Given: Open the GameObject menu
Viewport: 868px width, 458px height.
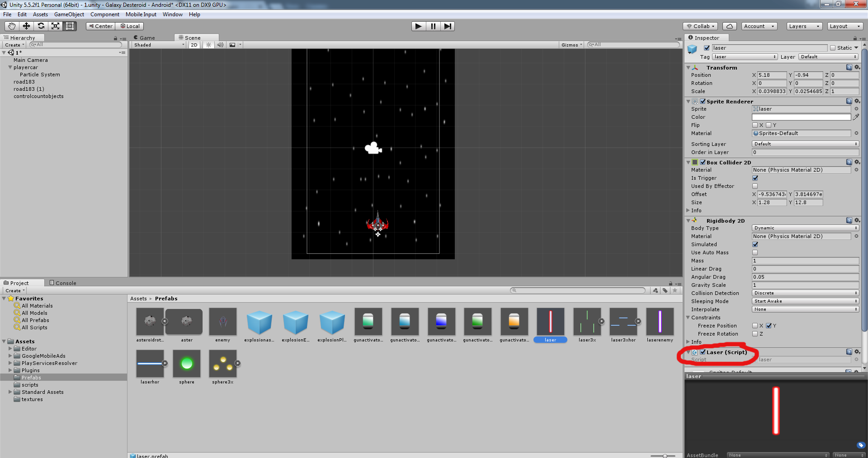Looking at the screenshot, I should [x=69, y=14].
